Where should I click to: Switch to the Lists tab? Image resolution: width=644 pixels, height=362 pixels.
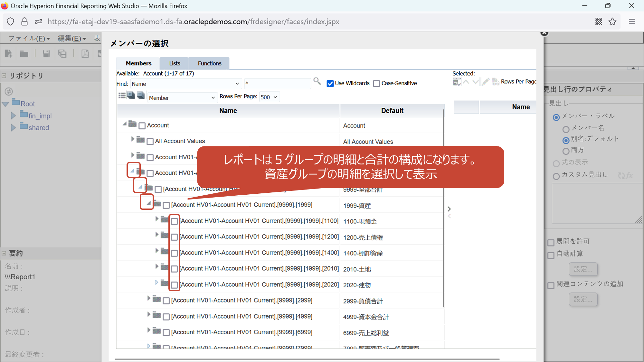[x=175, y=63]
